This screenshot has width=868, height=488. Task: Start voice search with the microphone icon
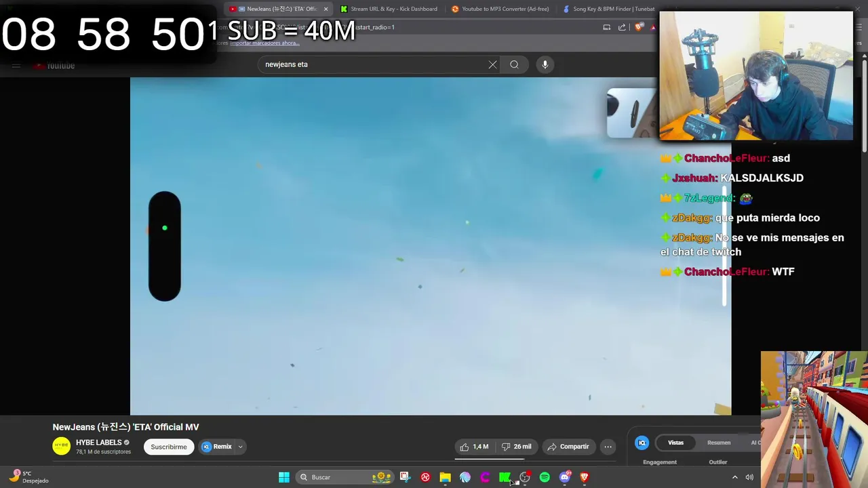click(545, 64)
